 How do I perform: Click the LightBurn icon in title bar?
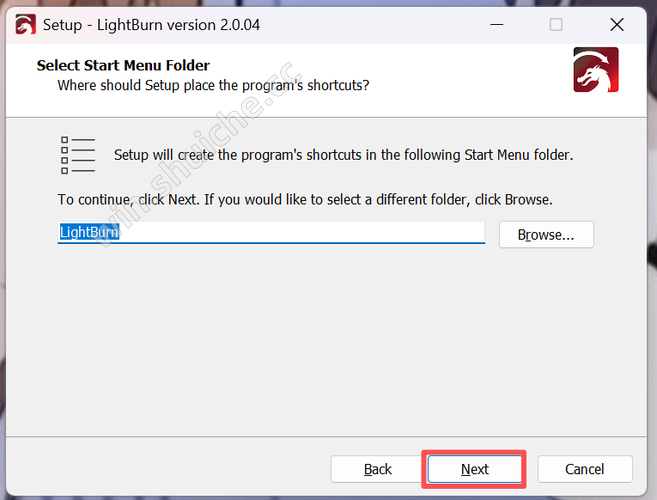[25, 24]
